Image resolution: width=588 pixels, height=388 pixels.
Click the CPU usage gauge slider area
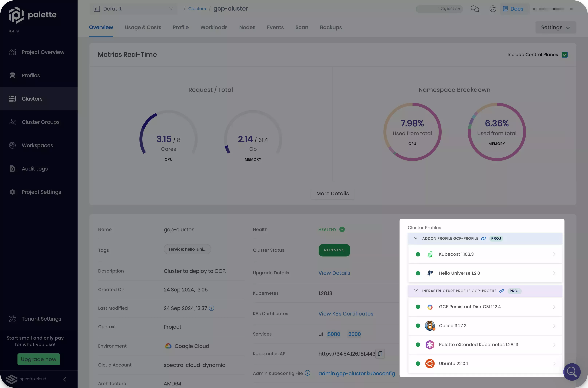click(x=168, y=134)
